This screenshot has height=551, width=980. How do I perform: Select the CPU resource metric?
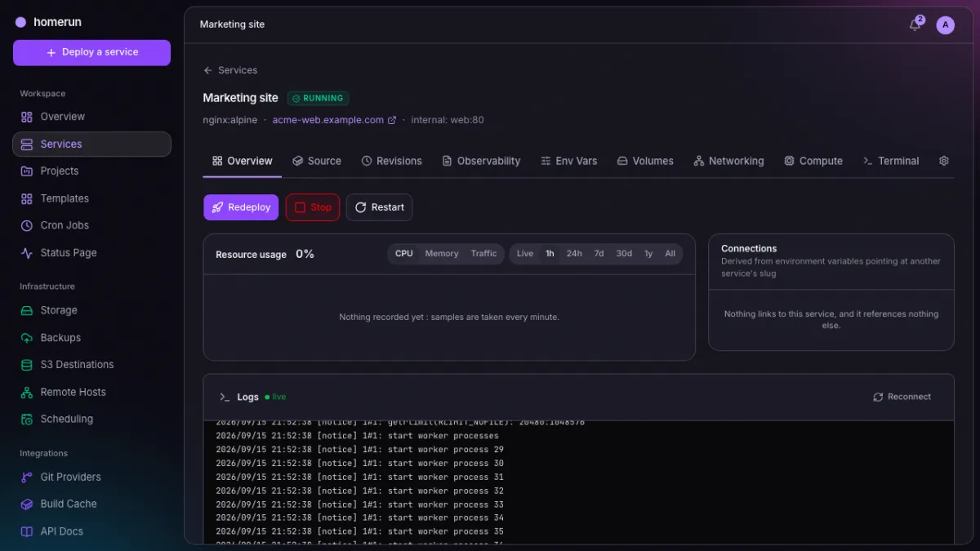click(x=404, y=254)
